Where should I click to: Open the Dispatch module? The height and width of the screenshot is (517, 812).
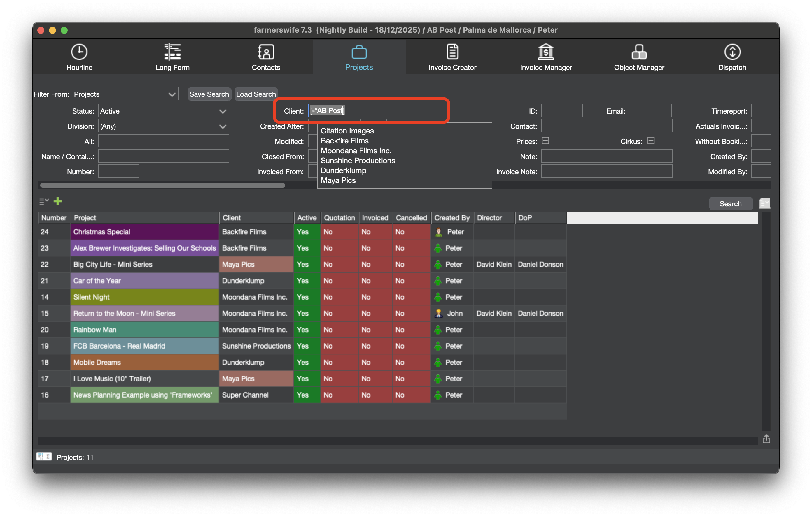click(732, 57)
